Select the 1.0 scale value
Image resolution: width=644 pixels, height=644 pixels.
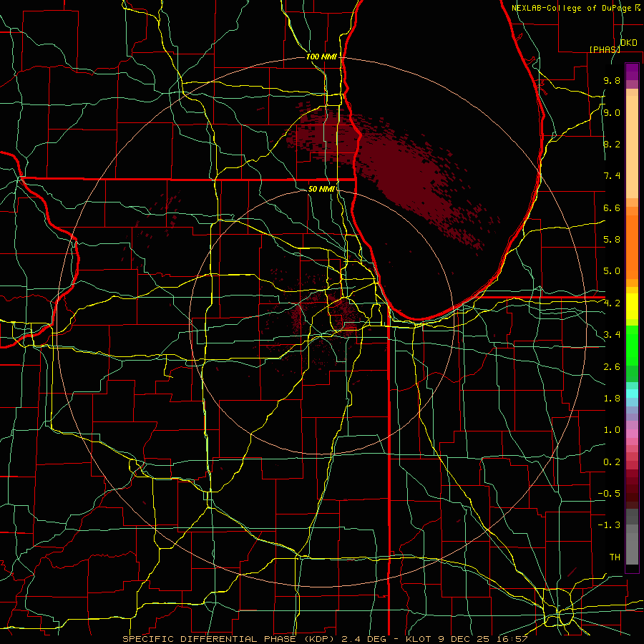(x=612, y=430)
